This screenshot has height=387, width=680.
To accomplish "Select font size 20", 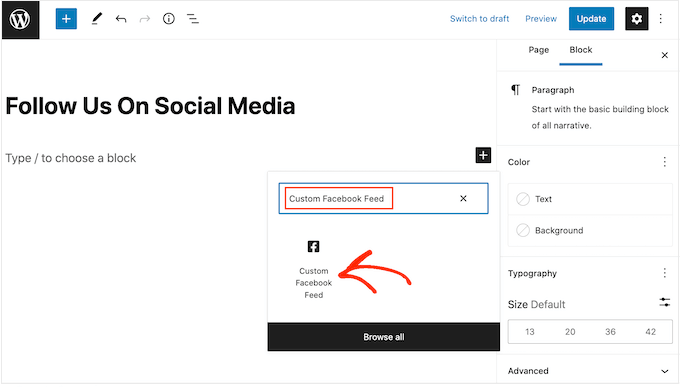I will [570, 332].
